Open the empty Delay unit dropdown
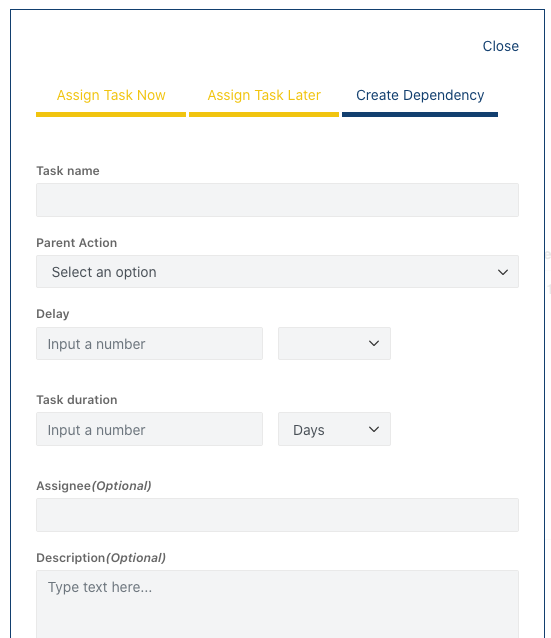The height and width of the screenshot is (638, 551). 334,343
